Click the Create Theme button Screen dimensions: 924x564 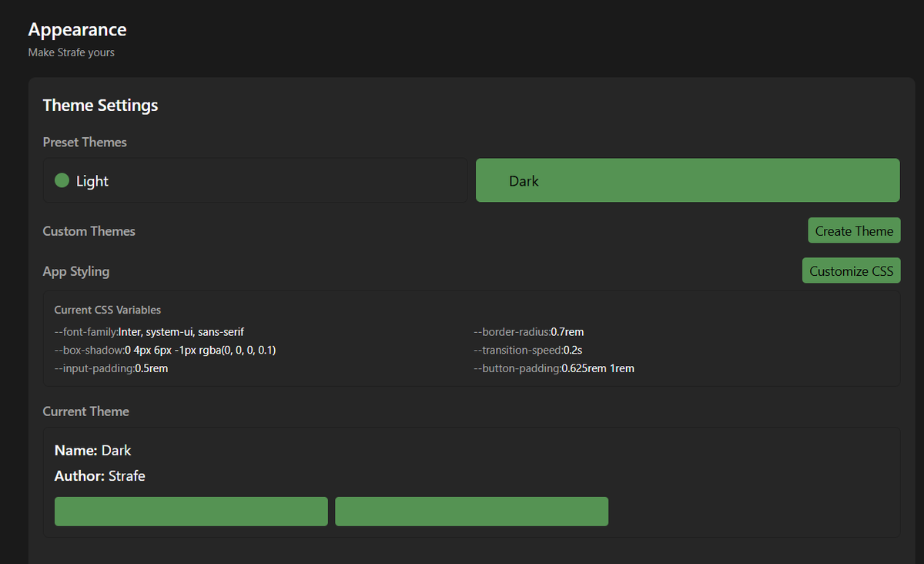click(x=854, y=230)
